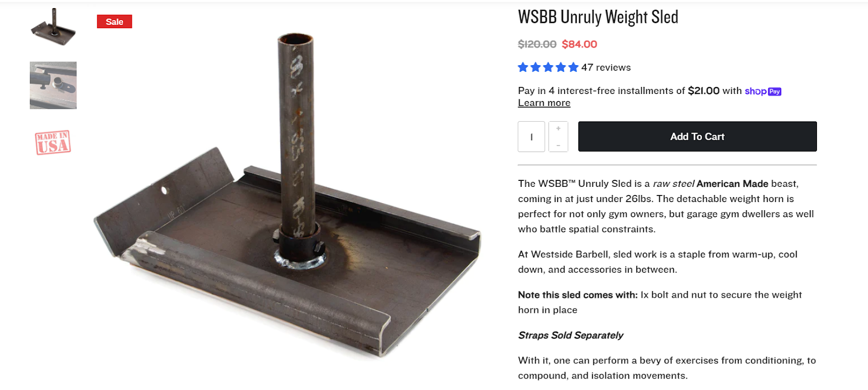Click the red Sale badge
The image size is (868, 390).
point(114,22)
